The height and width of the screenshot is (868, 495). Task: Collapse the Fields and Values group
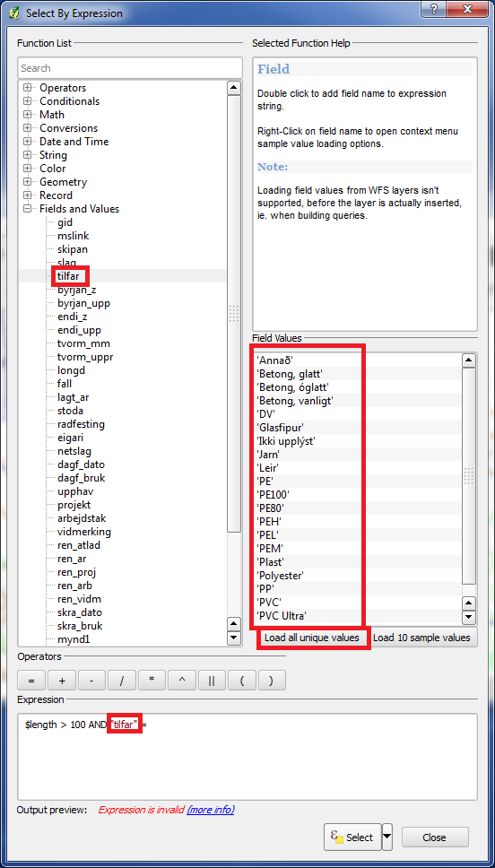coord(27,209)
